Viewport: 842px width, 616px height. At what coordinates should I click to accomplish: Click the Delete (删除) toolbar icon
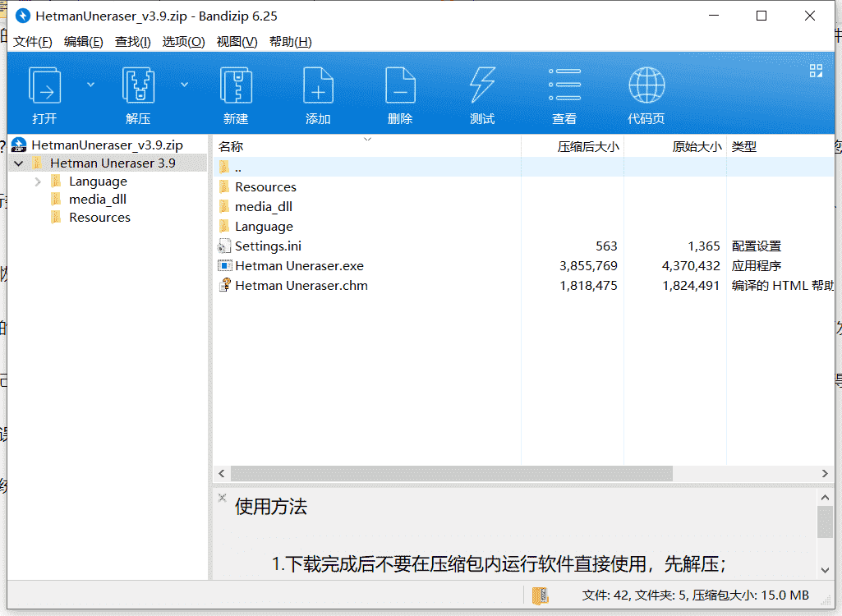tap(400, 85)
